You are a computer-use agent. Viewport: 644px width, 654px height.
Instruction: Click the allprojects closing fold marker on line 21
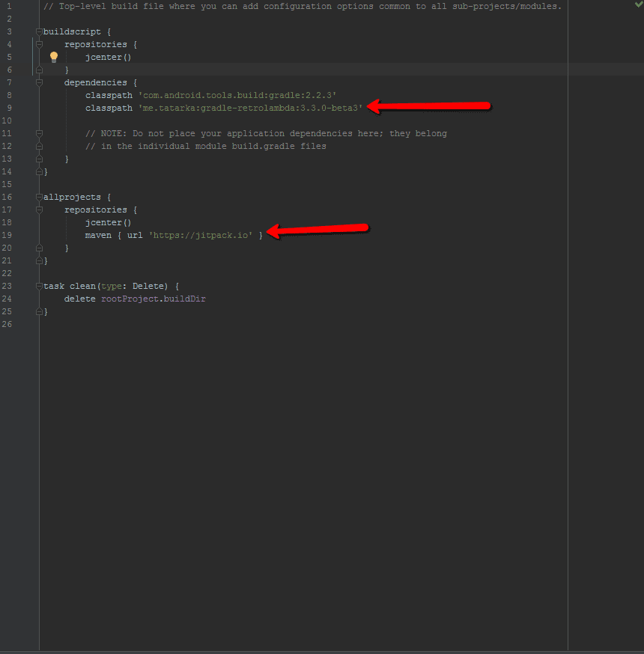pos(40,260)
